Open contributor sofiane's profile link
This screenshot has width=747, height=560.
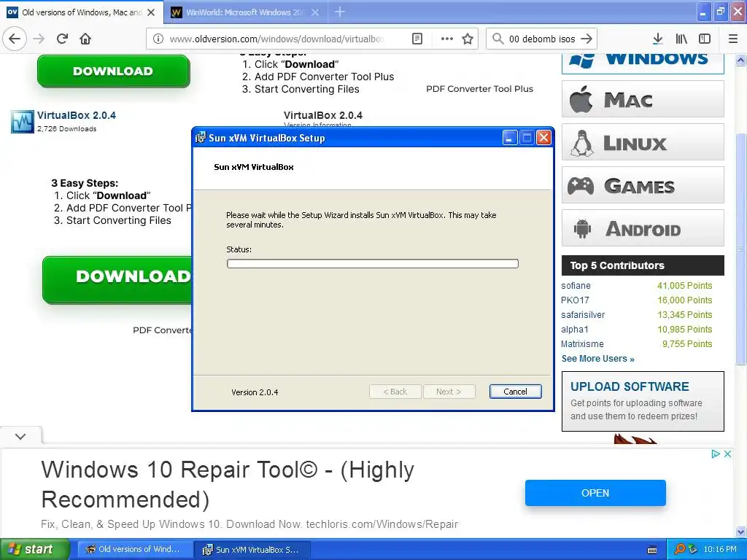(576, 286)
